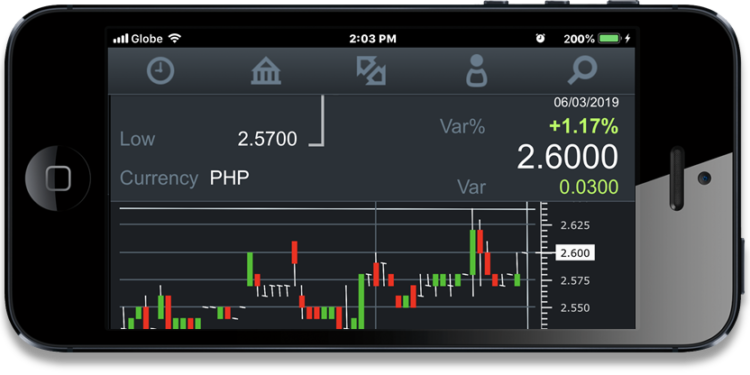750x375 pixels.
Task: Tap the cellular signal bars
Action: (x=121, y=39)
